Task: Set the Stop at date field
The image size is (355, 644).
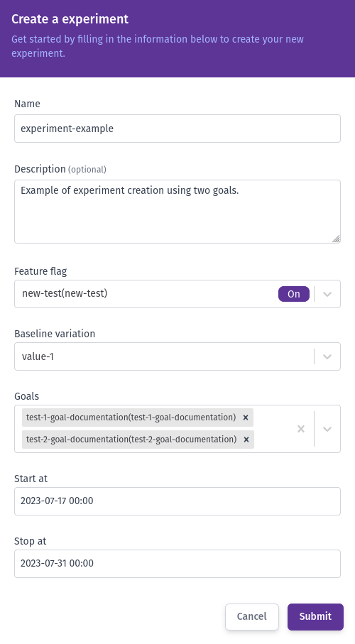Action: coord(177,564)
